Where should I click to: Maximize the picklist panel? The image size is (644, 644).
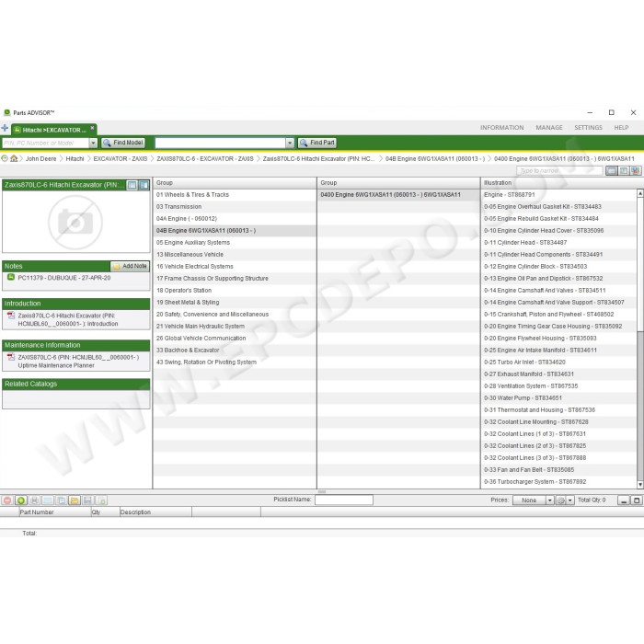(x=637, y=500)
